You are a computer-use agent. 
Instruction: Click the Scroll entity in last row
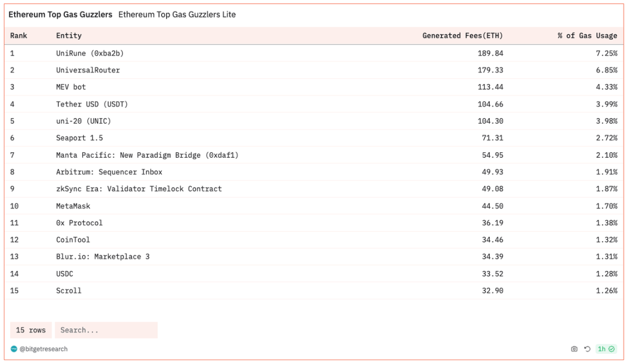coord(69,291)
